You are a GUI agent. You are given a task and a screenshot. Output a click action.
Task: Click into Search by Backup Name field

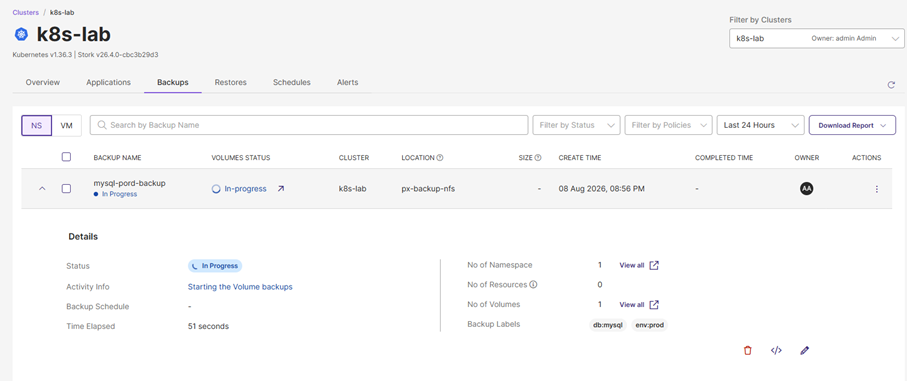pos(309,125)
